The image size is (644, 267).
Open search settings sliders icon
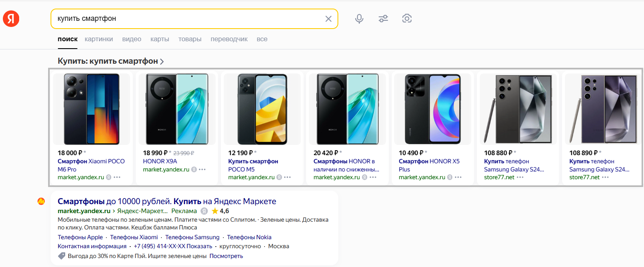[x=383, y=19]
